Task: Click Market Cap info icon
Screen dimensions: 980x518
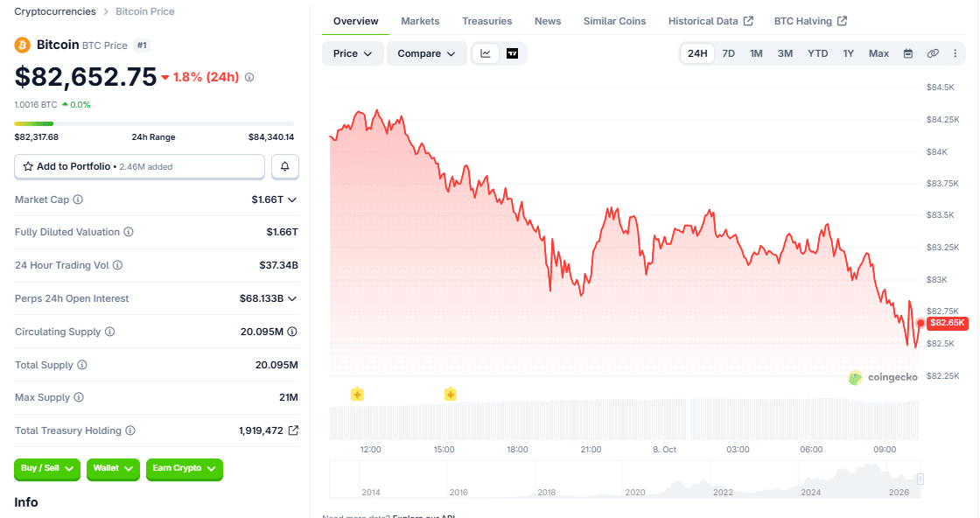Action: tap(78, 199)
